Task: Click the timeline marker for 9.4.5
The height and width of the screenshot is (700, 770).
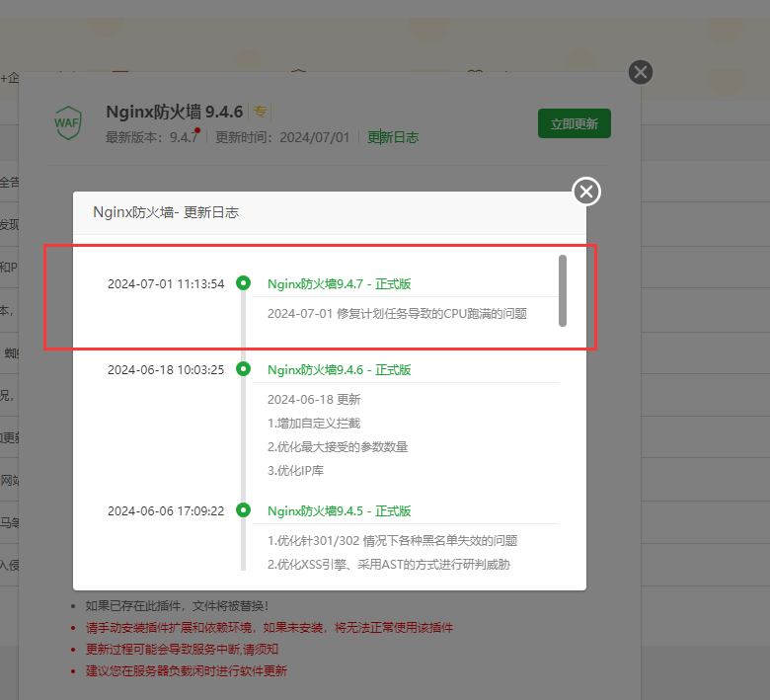Action: 243,509
